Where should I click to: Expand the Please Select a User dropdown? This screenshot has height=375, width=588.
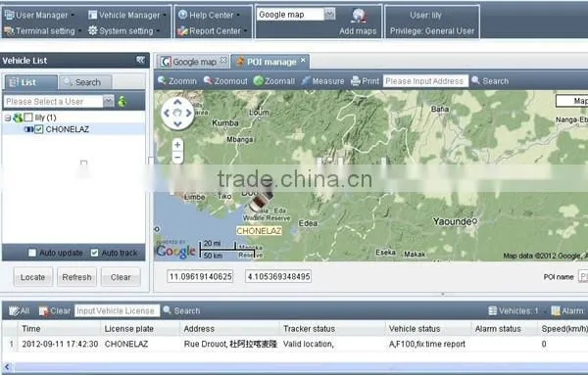(x=109, y=101)
